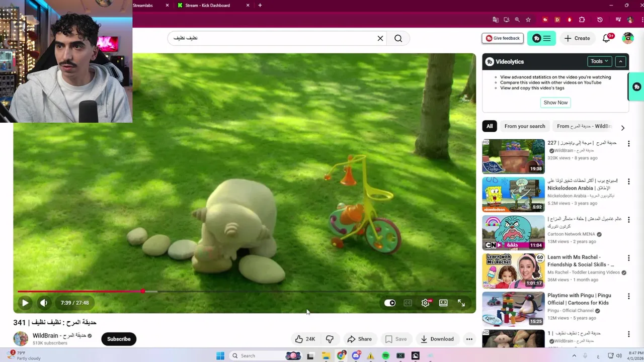Open the Windows Start menu

[x=220, y=355]
